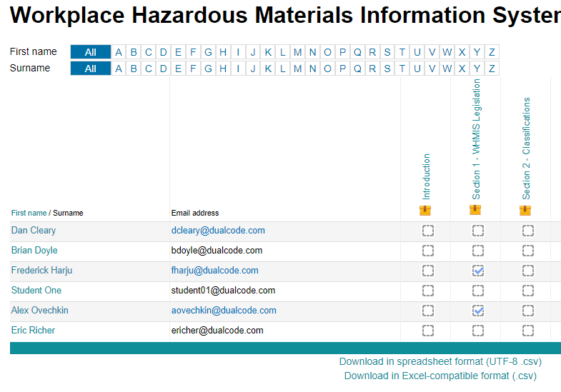Open the Student One profile link

point(36,291)
